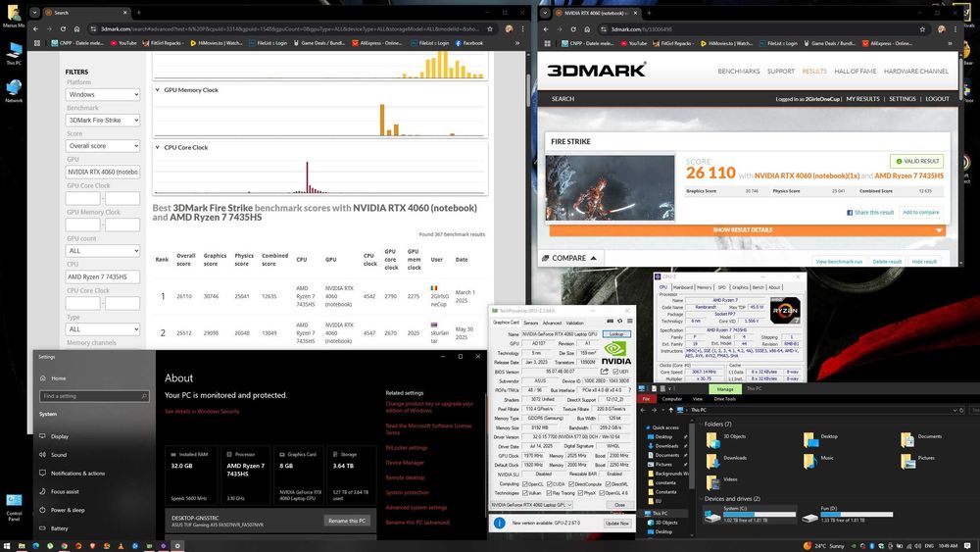Click Rename this PC button in Settings

point(347,521)
